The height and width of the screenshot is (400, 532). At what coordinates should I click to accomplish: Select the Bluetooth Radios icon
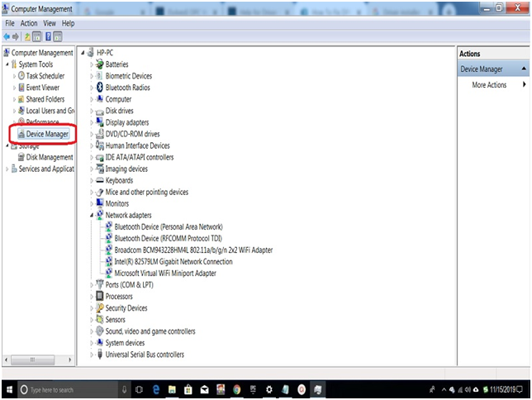click(x=99, y=88)
